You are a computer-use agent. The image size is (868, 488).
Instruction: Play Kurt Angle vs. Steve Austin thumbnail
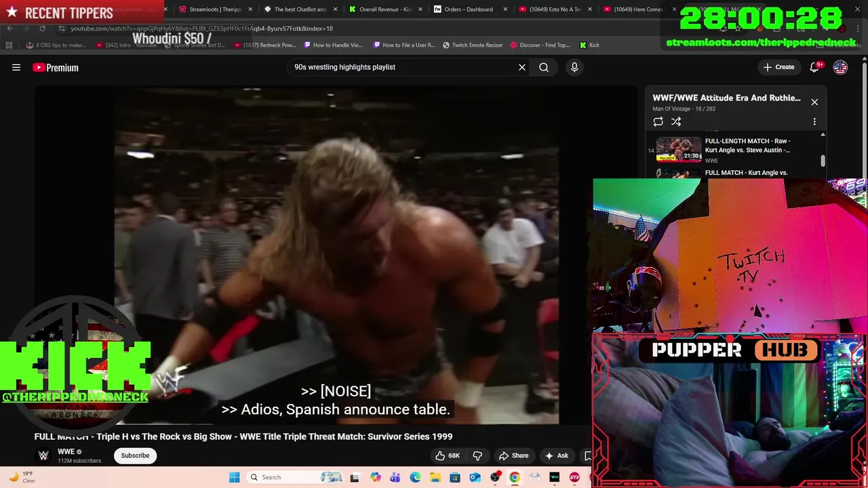tap(678, 149)
